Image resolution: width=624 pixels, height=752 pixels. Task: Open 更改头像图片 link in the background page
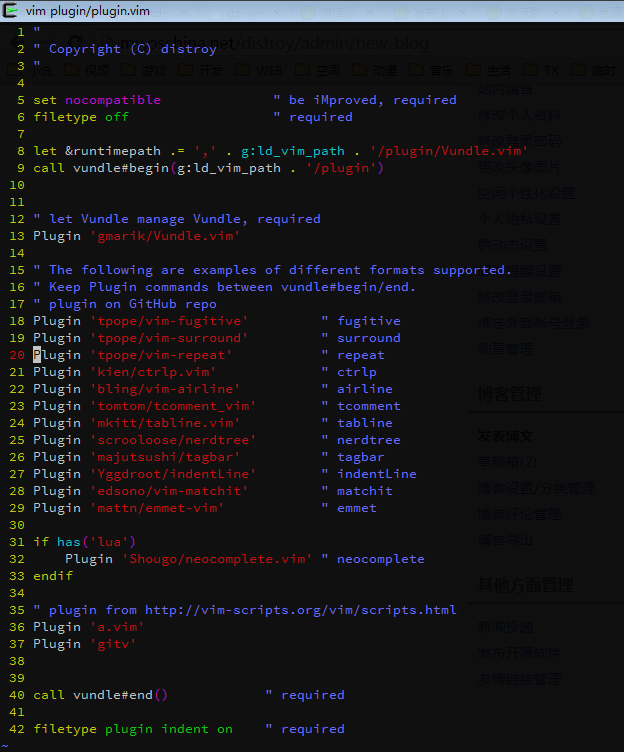coord(519,167)
